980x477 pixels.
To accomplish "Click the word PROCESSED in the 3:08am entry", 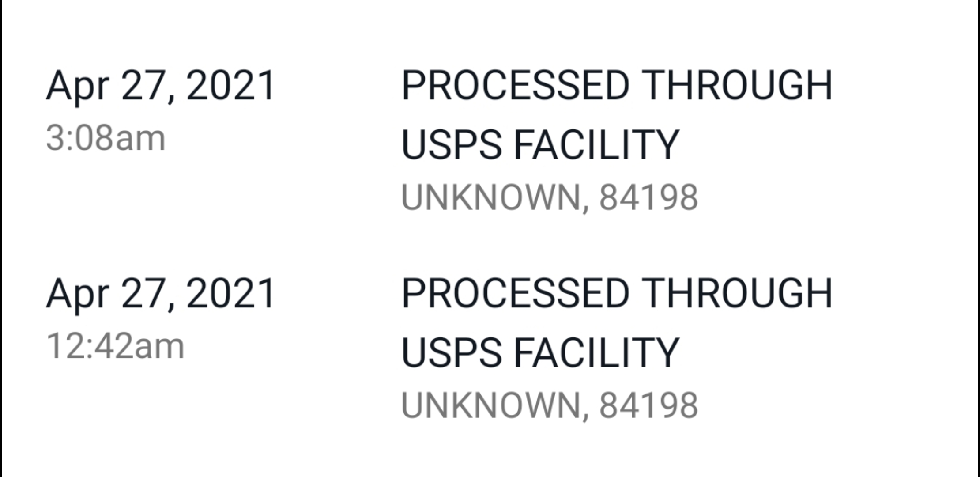I will point(515,85).
